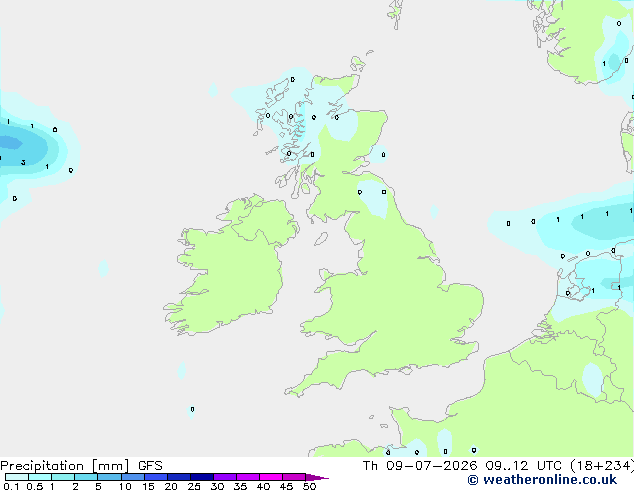The height and width of the screenshot is (490, 634).
Task: Click the "15" legend scale label
Action: (x=148, y=486)
